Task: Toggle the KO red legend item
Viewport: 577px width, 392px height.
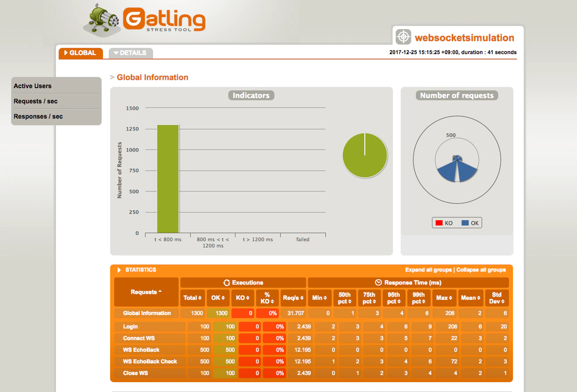Action: [x=444, y=223]
